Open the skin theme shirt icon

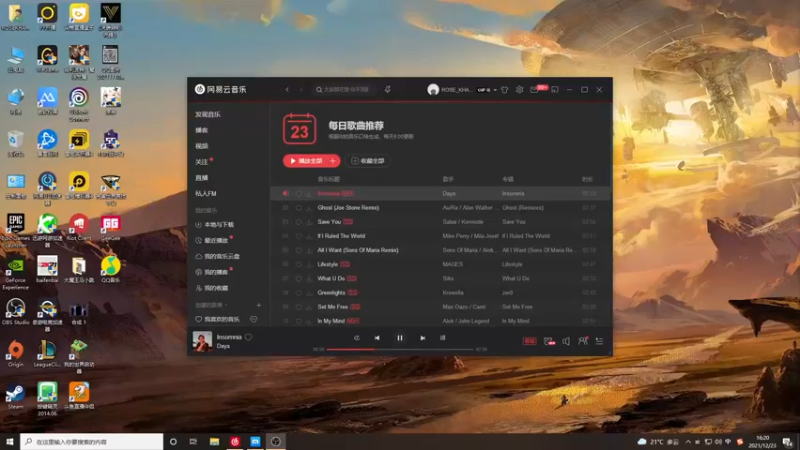[x=505, y=90]
